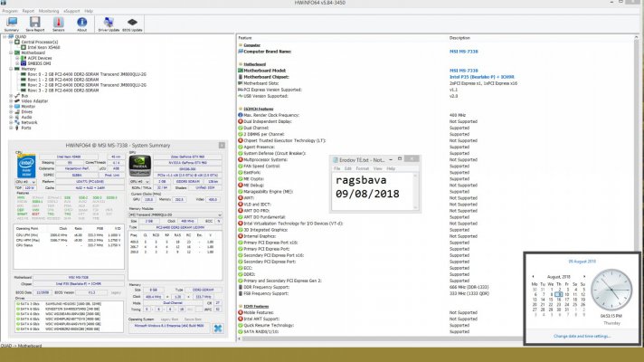Collapse the Memory tree node
This screenshot has width=644, height=362.
coord(11,69)
